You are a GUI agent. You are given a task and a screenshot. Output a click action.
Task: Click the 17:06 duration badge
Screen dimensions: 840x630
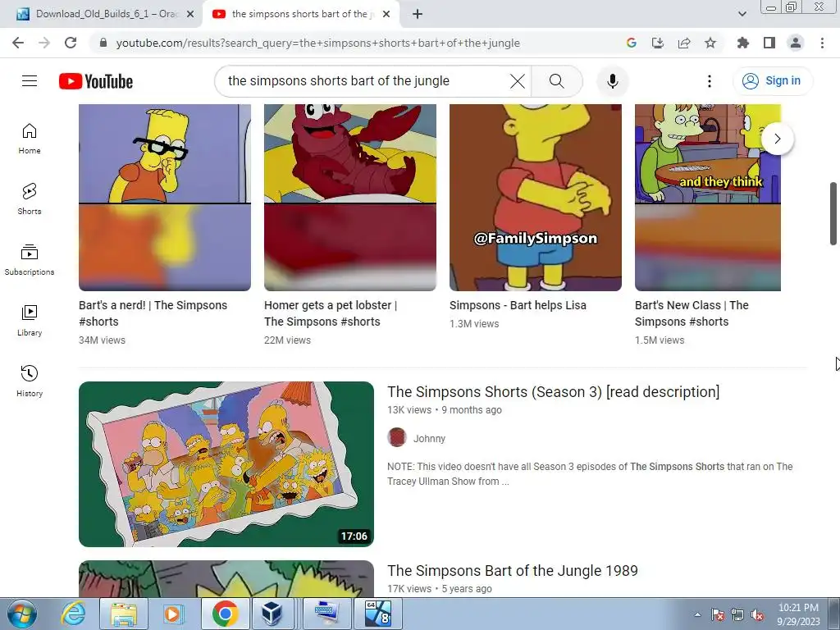click(x=354, y=536)
